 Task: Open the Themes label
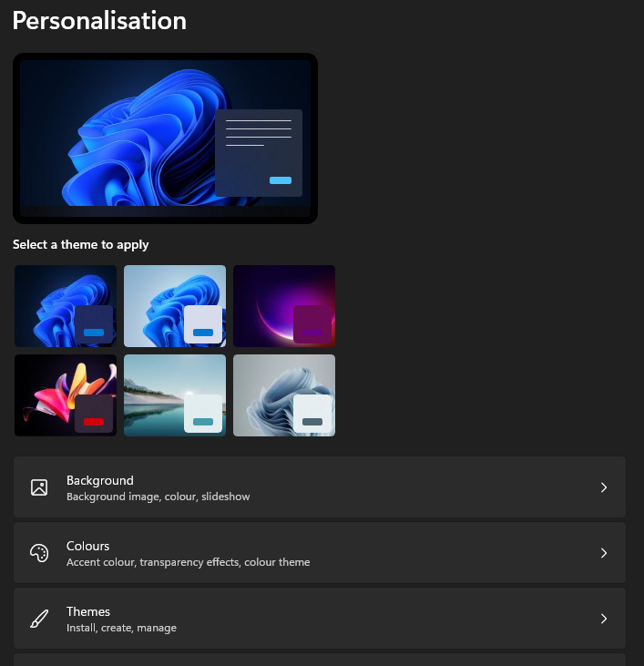(x=88, y=611)
